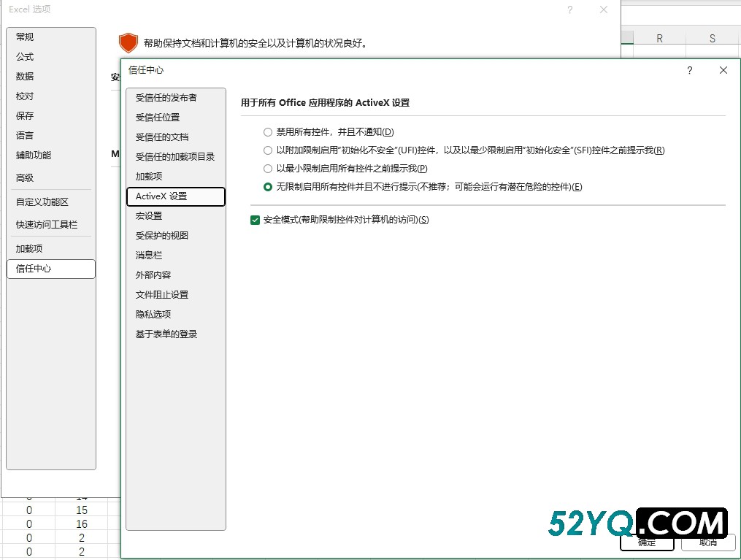Screen dimensions: 741x560
Task: Click the orange shield security icon
Action: (128, 43)
